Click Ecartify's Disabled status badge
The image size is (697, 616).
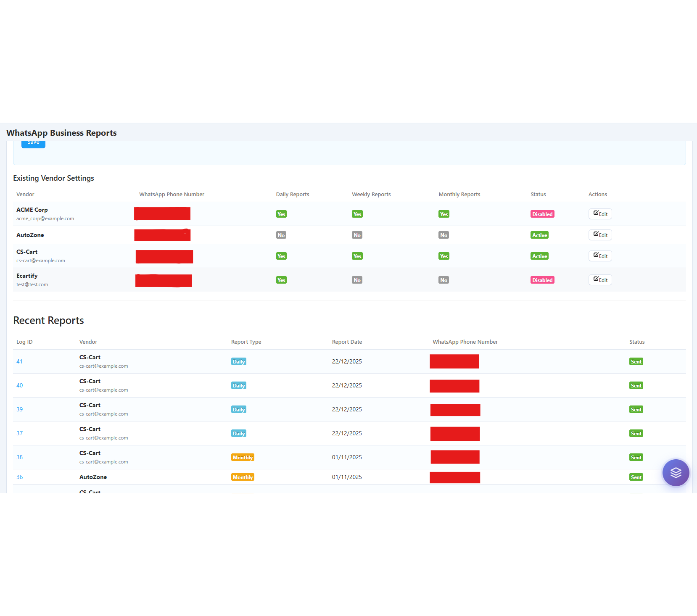[542, 280]
